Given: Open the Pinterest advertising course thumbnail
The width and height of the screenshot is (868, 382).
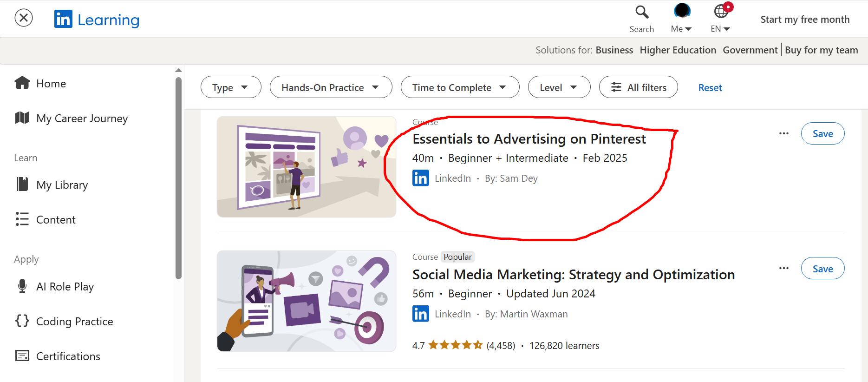Looking at the screenshot, I should [307, 167].
